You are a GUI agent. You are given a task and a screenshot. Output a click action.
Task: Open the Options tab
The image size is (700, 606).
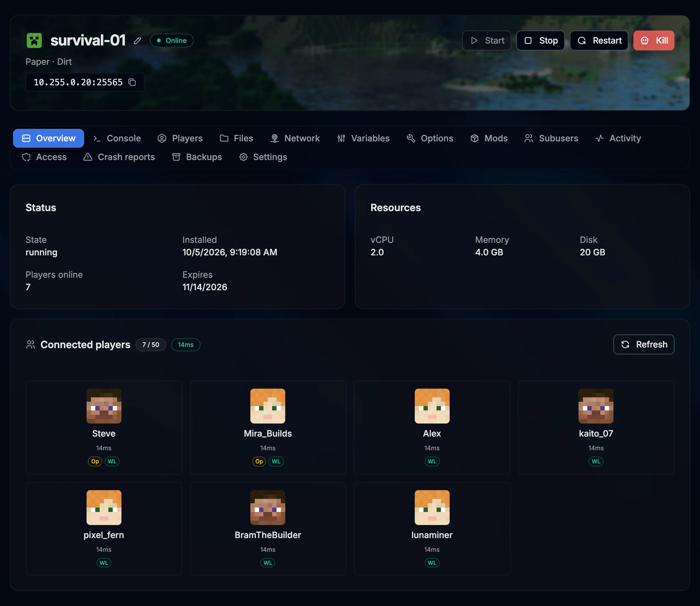(430, 138)
